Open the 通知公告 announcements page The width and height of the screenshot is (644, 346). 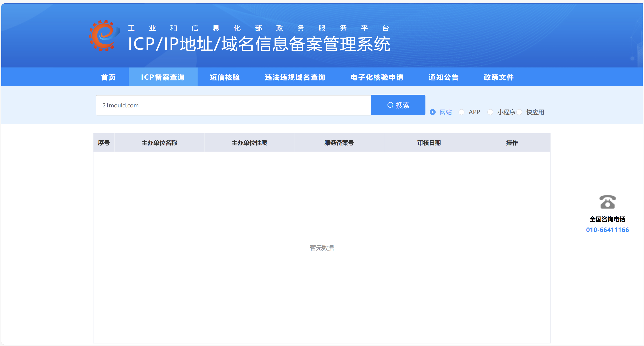pyautogui.click(x=443, y=77)
